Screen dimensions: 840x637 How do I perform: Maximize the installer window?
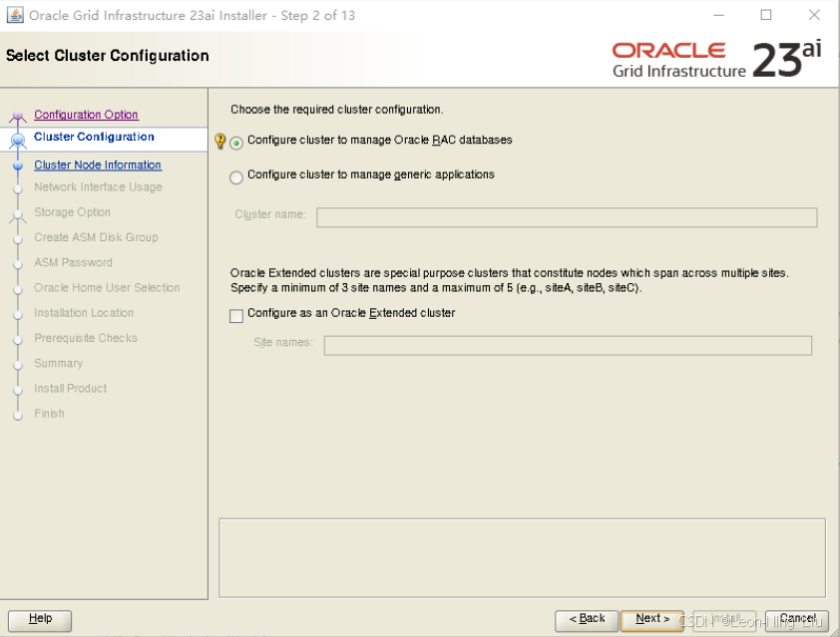click(x=766, y=15)
